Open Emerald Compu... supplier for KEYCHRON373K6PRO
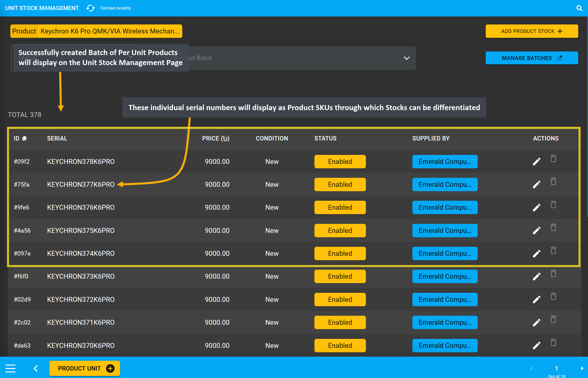This screenshot has width=588, height=378. 445,276
